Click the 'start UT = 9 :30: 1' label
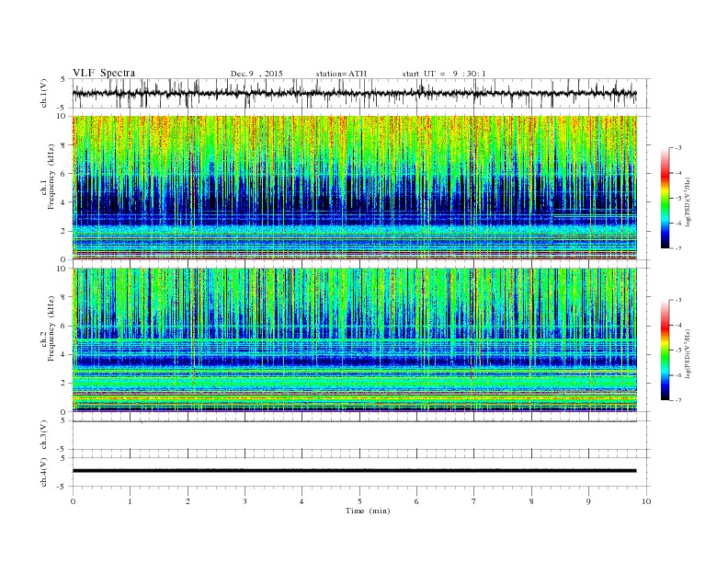This screenshot has height=563, width=728. 444,74
